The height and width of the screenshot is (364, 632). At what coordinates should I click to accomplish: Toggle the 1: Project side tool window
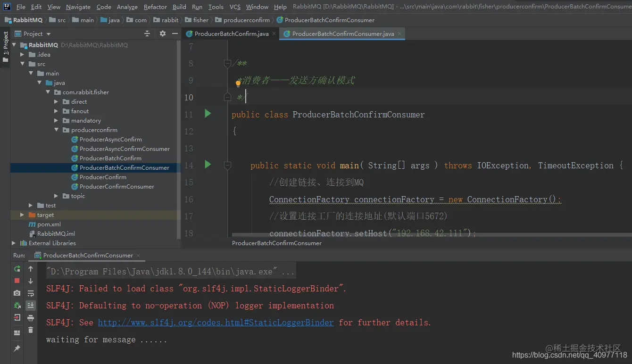click(x=5, y=46)
